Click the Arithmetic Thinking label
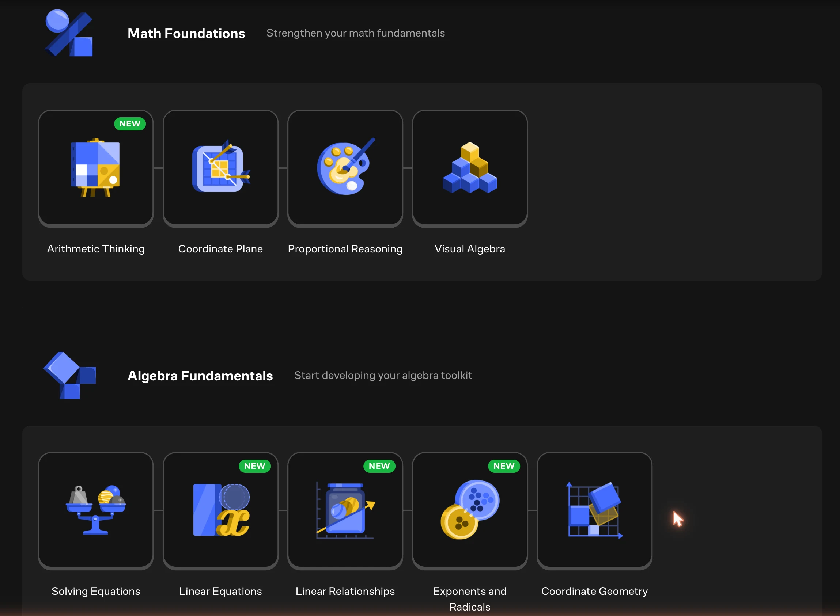Screen dimensions: 840x616 [x=96, y=249]
